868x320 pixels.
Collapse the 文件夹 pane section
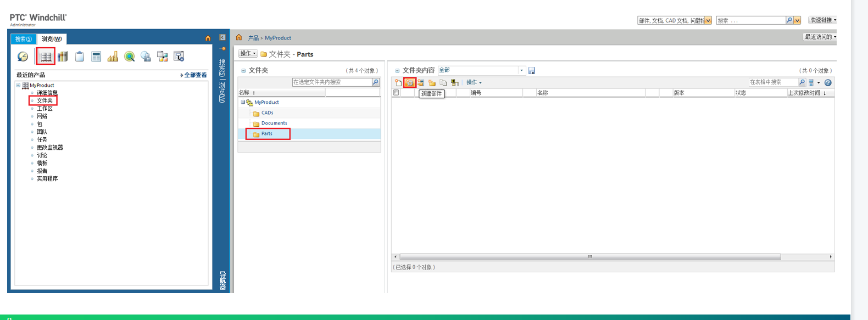(243, 70)
